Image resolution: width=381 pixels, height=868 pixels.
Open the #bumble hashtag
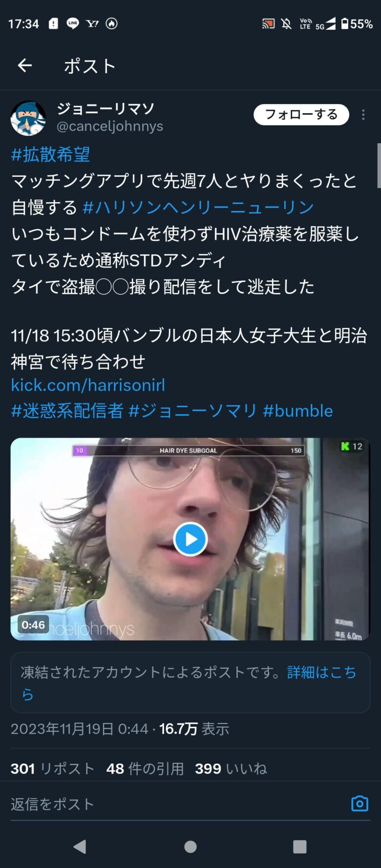coord(298,411)
